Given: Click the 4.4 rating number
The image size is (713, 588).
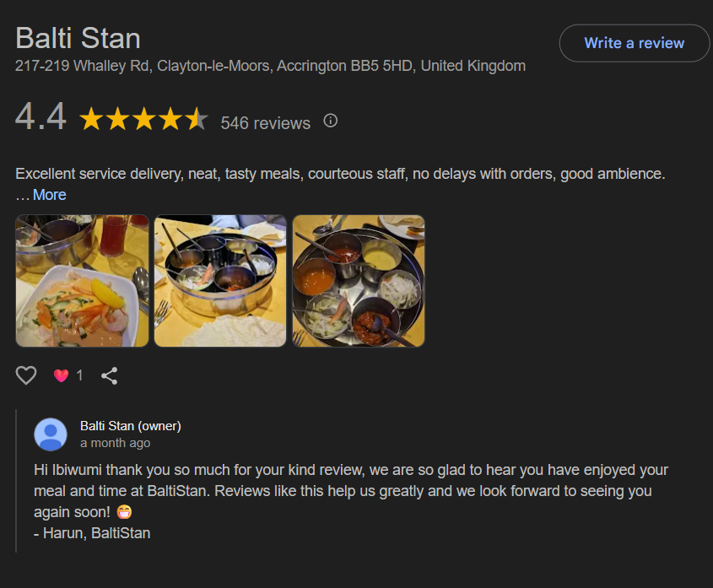Looking at the screenshot, I should 41,118.
